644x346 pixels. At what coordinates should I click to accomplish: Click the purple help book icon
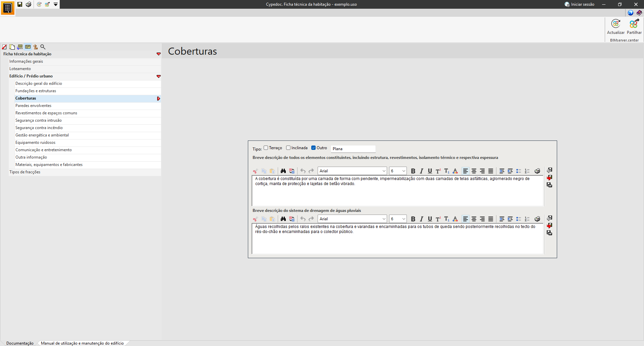pos(639,13)
